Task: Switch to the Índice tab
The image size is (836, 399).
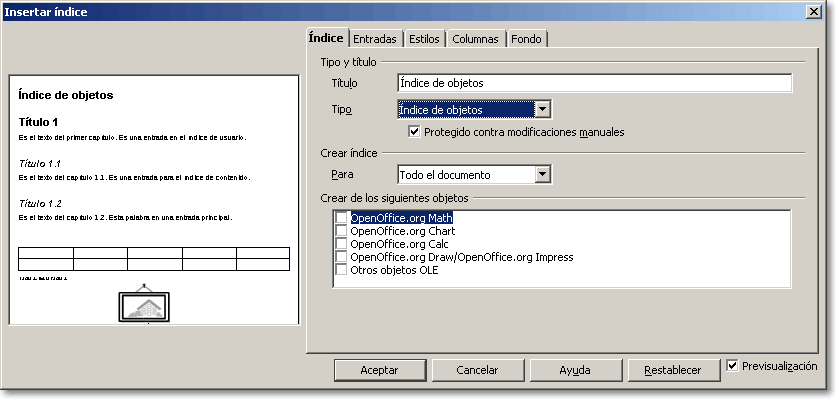Action: click(327, 38)
